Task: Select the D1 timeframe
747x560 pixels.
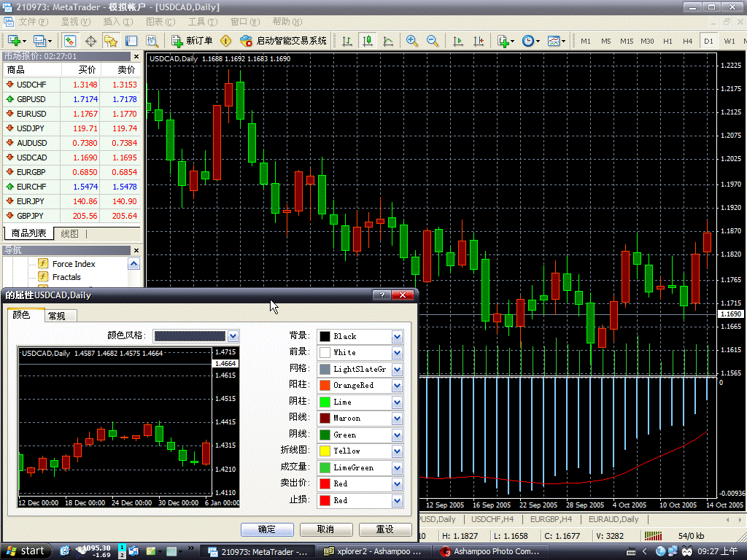Action: [x=708, y=41]
